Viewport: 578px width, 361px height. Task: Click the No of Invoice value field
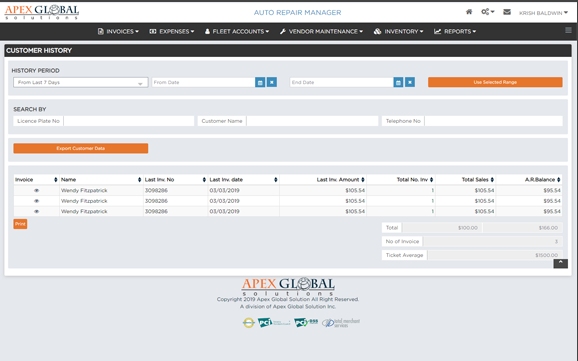(x=493, y=242)
